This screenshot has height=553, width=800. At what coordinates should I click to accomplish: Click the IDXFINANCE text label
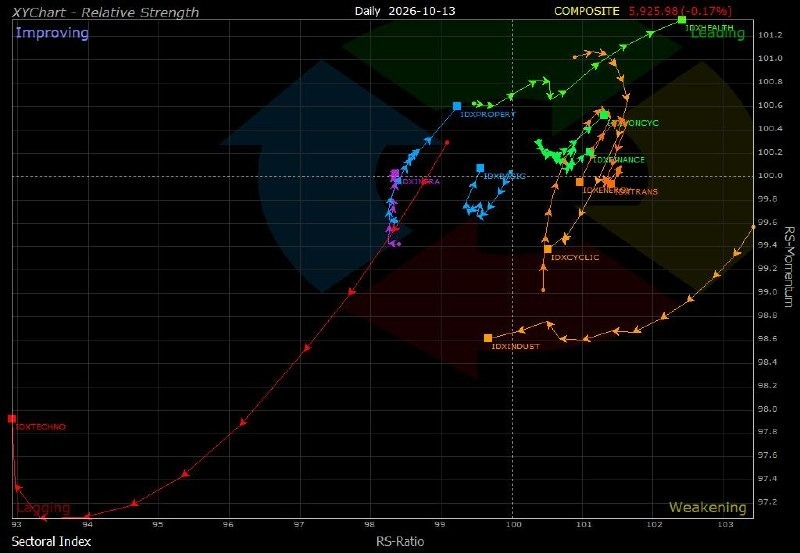point(619,160)
